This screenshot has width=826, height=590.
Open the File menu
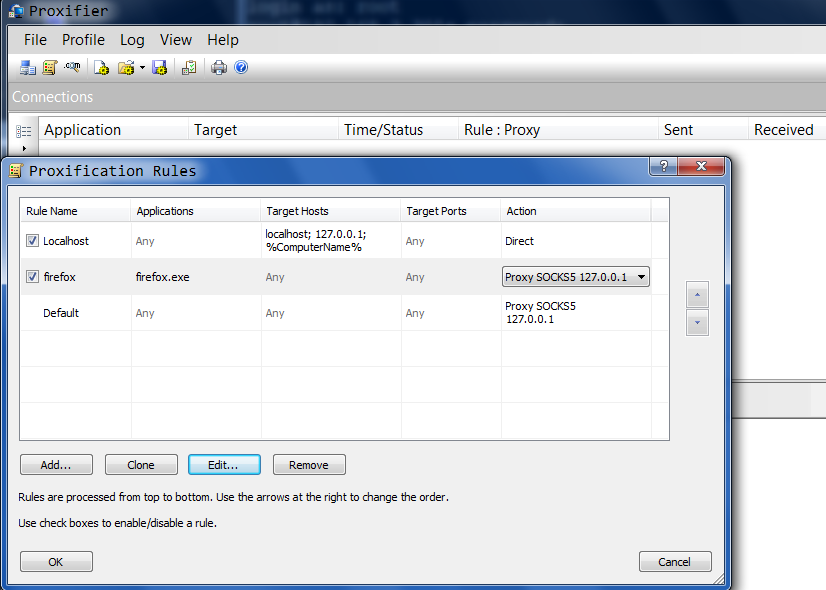[35, 40]
